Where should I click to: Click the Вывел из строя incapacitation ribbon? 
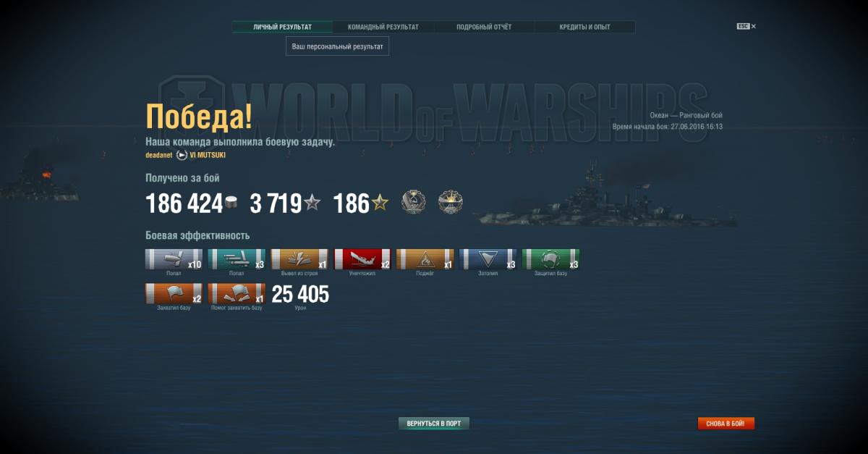pyautogui.click(x=299, y=259)
